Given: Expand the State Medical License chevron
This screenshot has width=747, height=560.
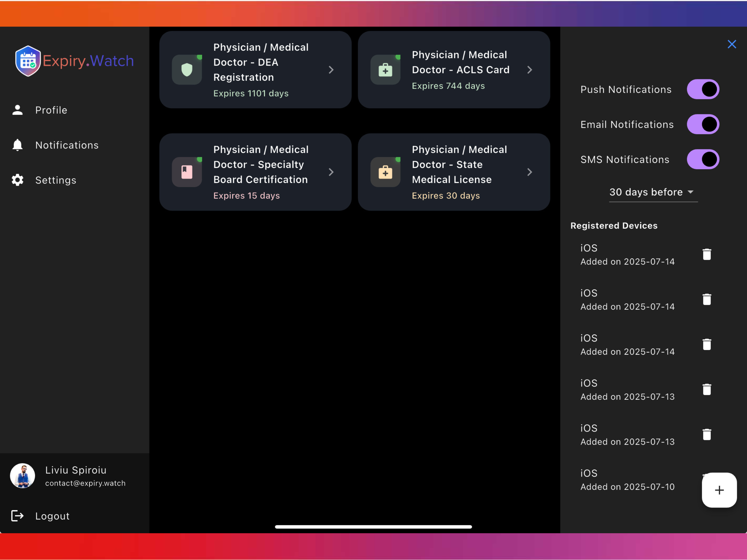Looking at the screenshot, I should [x=530, y=172].
